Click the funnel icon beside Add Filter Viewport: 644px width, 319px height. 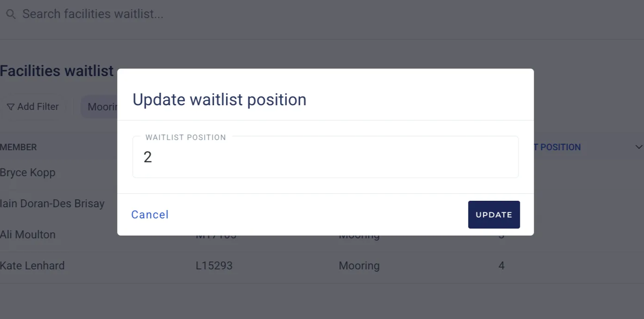(x=11, y=107)
